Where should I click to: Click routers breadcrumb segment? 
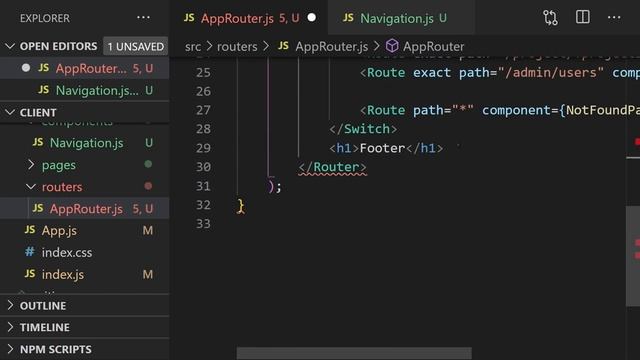(x=237, y=46)
